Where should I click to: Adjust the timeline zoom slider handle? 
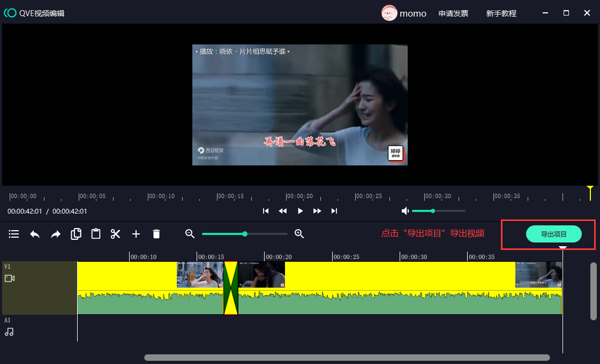(245, 234)
